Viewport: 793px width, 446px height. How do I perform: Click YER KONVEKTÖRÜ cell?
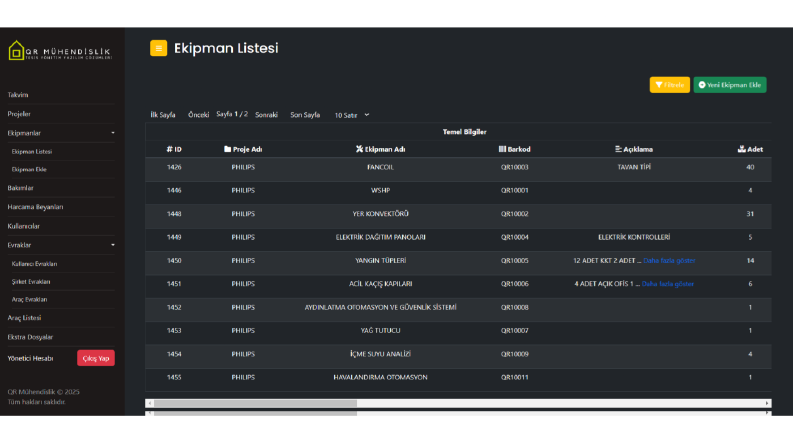point(380,213)
